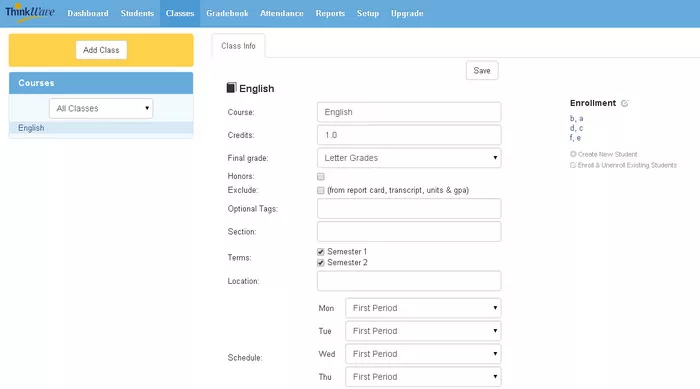
Task: Click enrolled student "d, c"
Action: pos(576,128)
